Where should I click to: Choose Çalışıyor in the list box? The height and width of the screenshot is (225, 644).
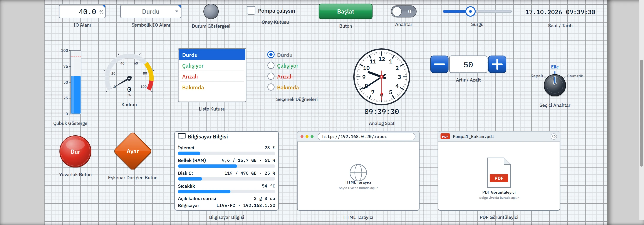[212, 66]
